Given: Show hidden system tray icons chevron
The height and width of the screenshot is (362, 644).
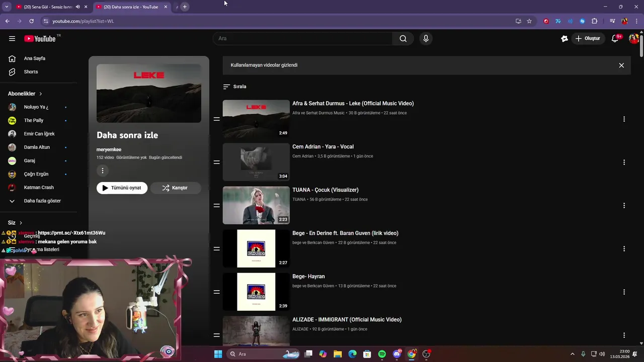Looking at the screenshot, I should pyautogui.click(x=572, y=354).
